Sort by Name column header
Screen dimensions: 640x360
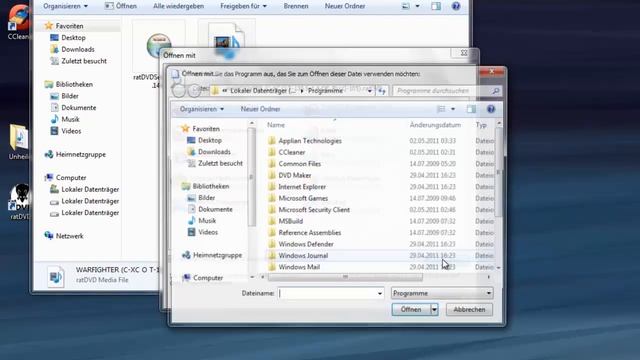pos(276,125)
